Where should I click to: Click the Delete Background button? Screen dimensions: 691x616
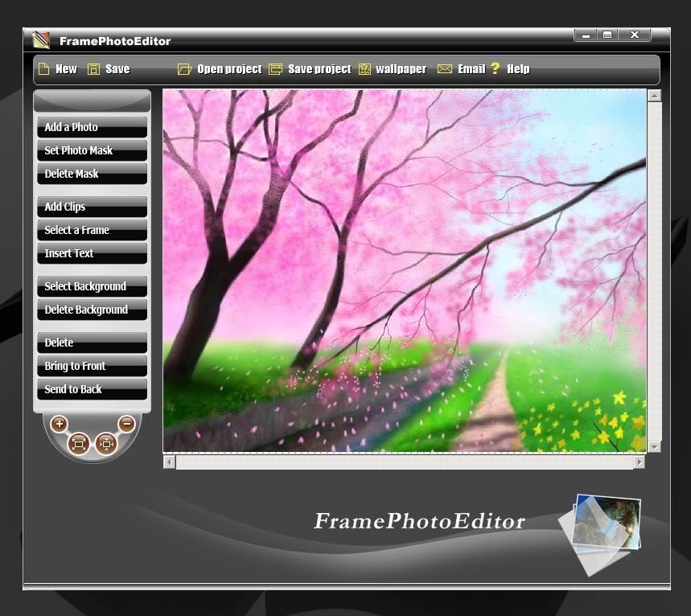click(91, 310)
